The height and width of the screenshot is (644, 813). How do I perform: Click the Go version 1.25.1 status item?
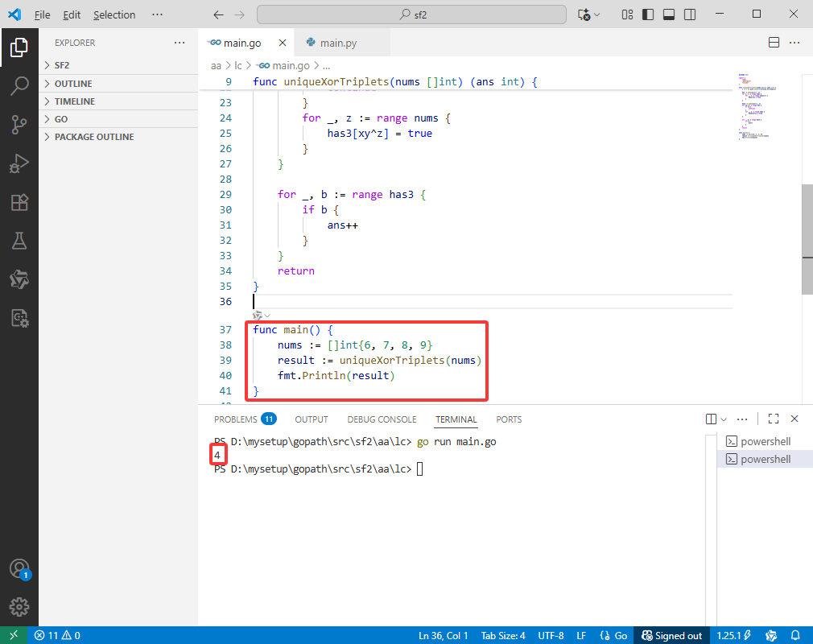[733, 635]
